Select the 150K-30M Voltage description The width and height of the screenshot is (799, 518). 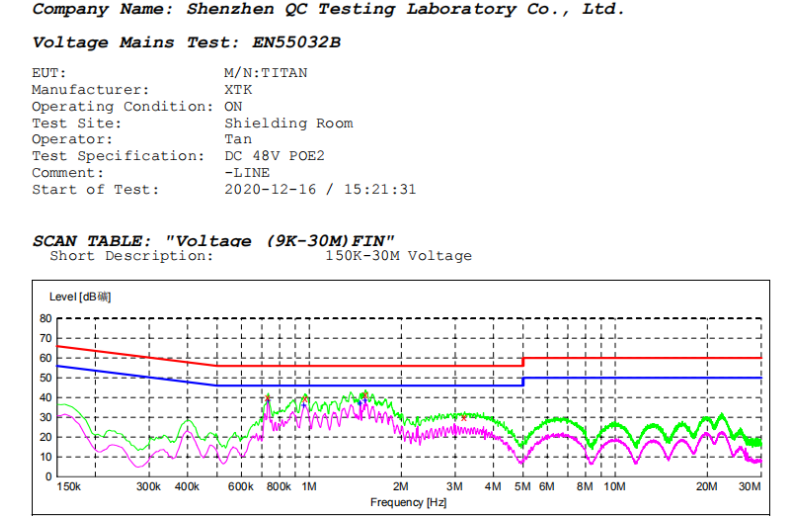[398, 256]
